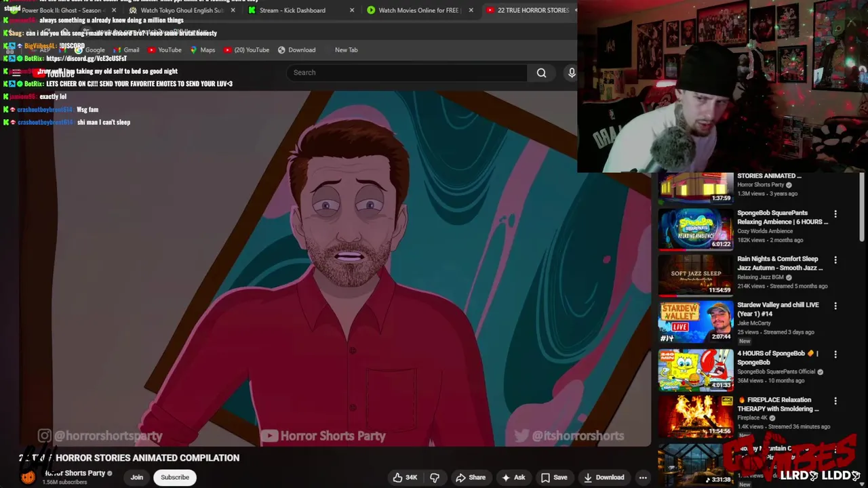Open the Maps bookmark

pyautogui.click(x=202, y=49)
